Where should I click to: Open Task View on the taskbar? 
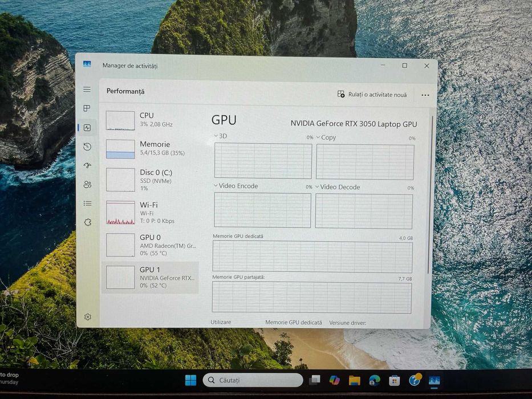pos(315,380)
